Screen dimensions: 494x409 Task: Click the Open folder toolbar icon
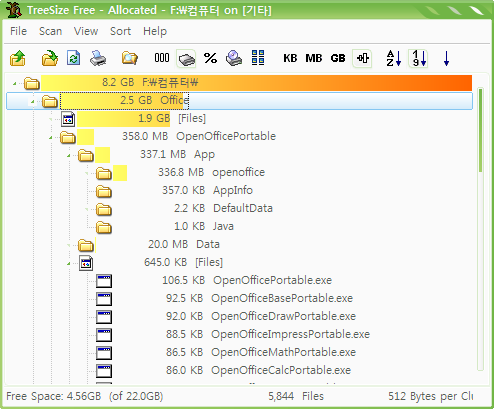(49, 58)
